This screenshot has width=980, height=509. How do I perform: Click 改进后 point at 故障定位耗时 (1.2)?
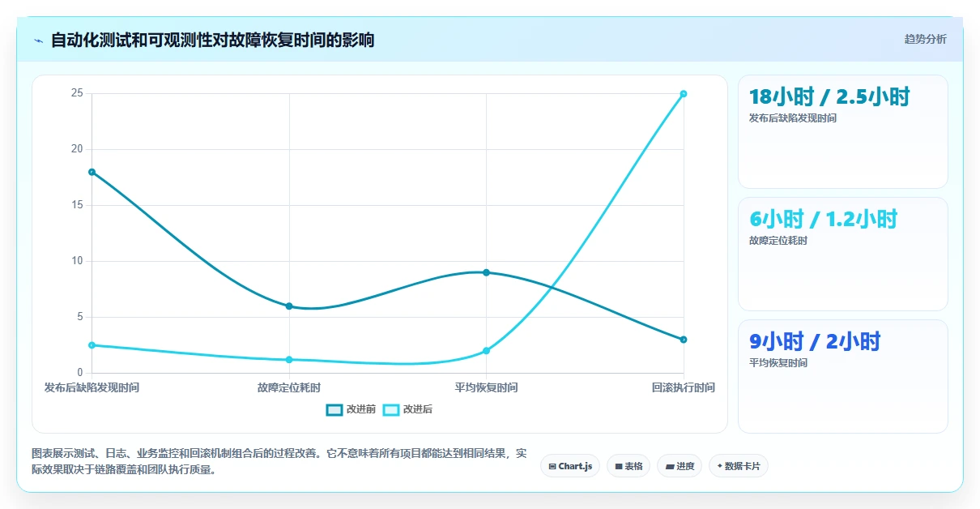289,360
